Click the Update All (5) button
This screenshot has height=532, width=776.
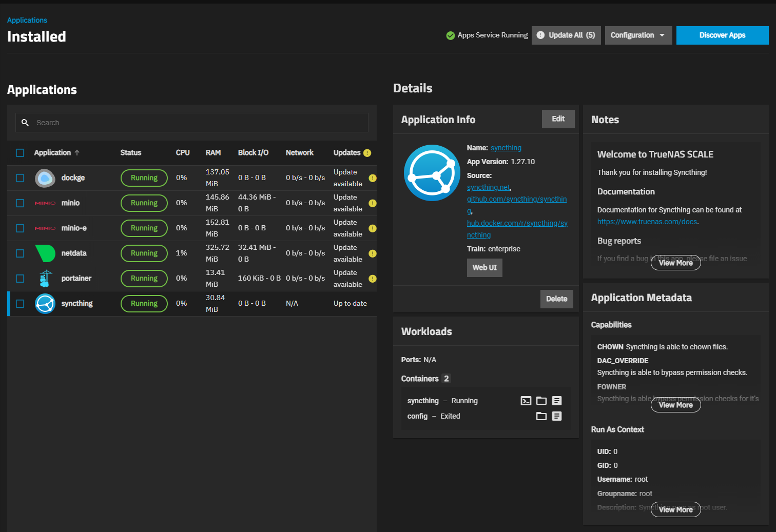coord(566,35)
